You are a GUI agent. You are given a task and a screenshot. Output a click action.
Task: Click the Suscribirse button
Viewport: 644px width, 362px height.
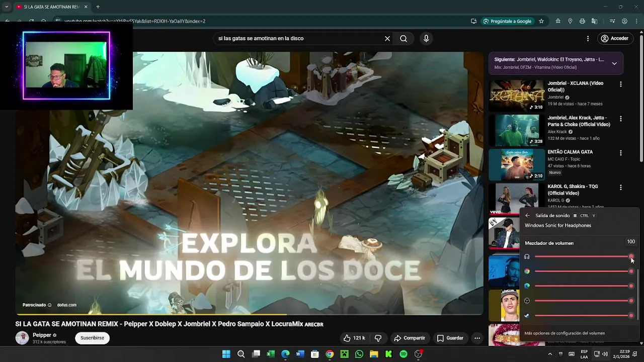coord(93,338)
